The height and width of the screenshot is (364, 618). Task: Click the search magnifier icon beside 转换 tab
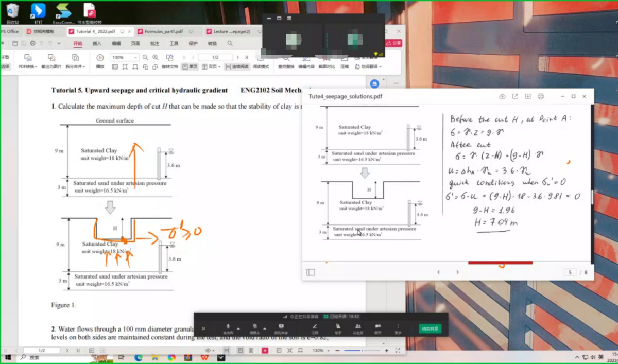point(230,44)
